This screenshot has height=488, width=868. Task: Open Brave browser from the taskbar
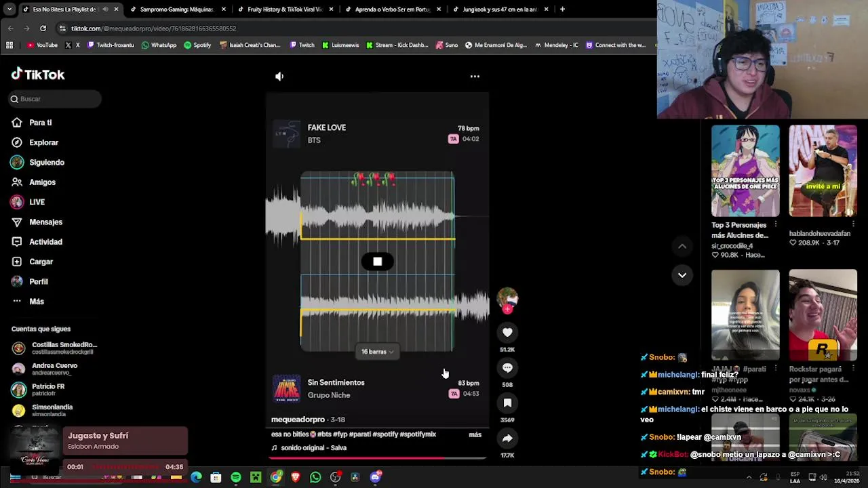click(295, 477)
